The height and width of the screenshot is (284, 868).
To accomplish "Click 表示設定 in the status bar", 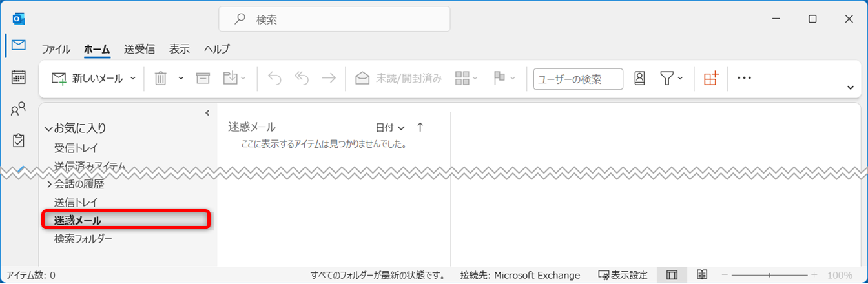I will click(x=623, y=275).
